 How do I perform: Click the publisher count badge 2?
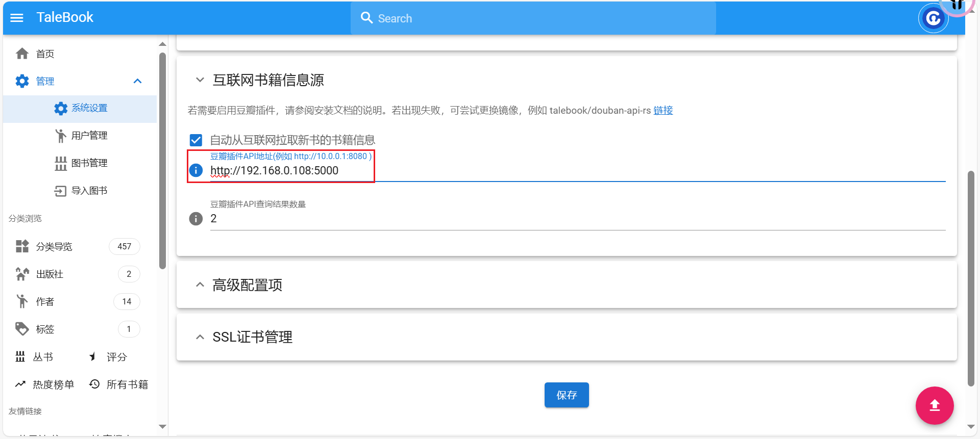[x=129, y=274]
